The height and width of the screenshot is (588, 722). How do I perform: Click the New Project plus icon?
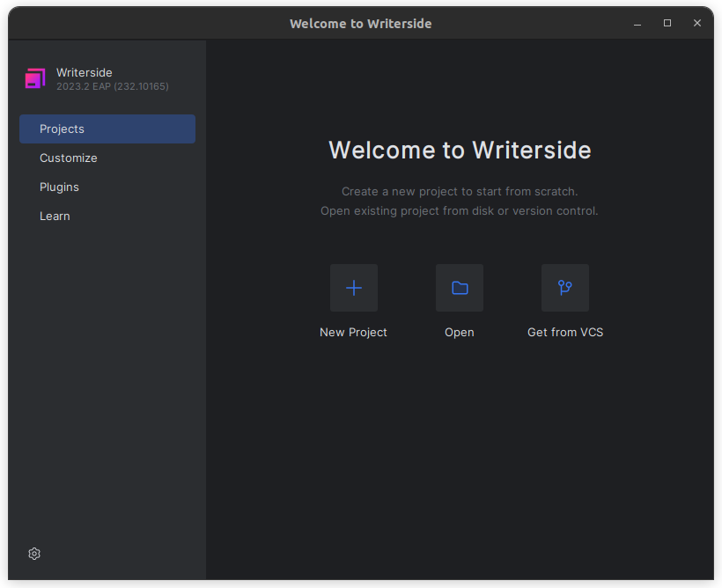coord(353,288)
